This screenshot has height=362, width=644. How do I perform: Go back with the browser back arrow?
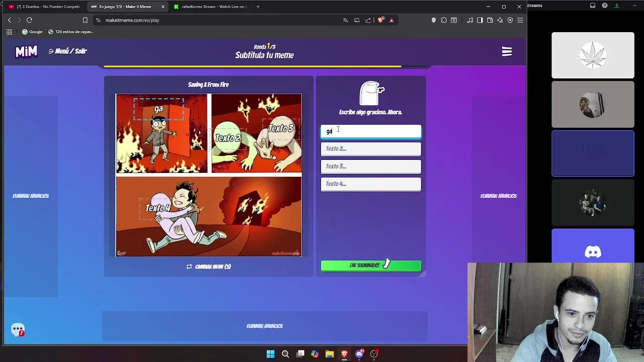pyautogui.click(x=9, y=20)
